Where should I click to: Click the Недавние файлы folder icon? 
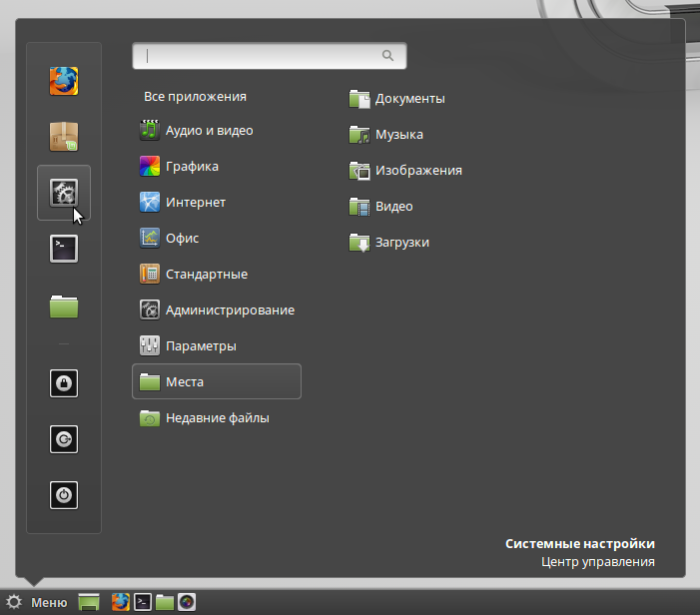point(150,418)
